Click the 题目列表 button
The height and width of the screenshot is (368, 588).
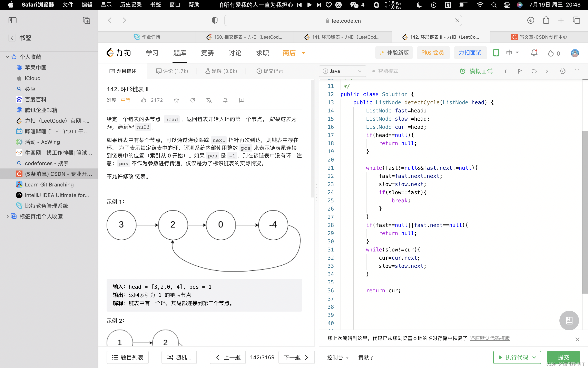pyautogui.click(x=128, y=357)
